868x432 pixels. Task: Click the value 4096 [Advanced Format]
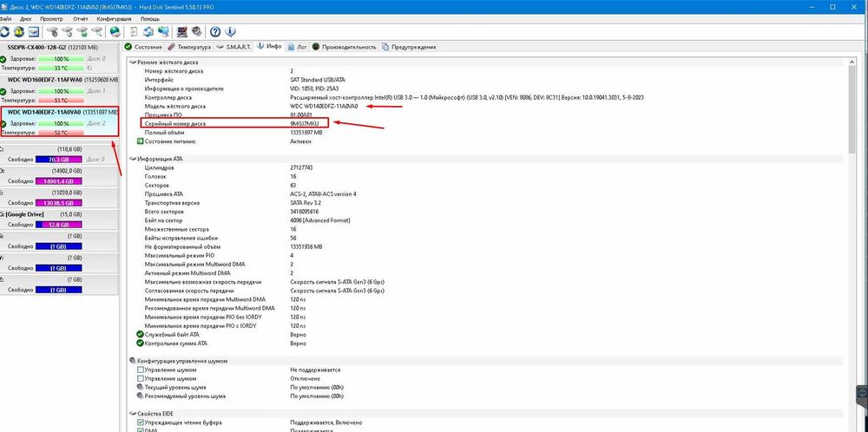[320, 220]
